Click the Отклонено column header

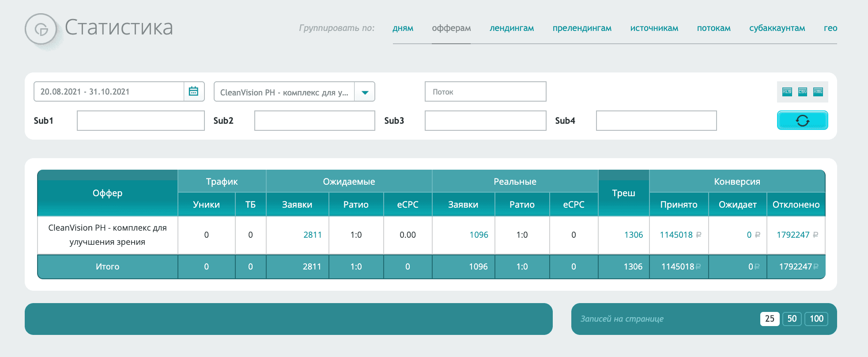coord(796,205)
